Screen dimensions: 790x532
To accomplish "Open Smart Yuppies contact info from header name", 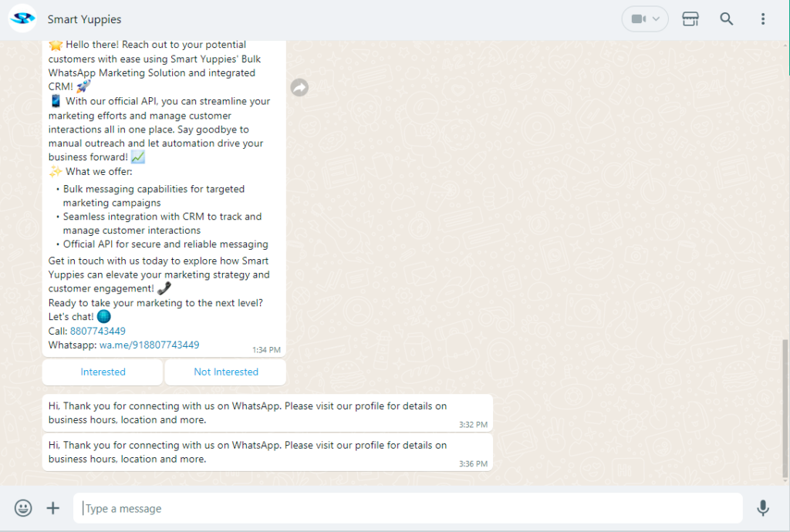I will tap(84, 19).
